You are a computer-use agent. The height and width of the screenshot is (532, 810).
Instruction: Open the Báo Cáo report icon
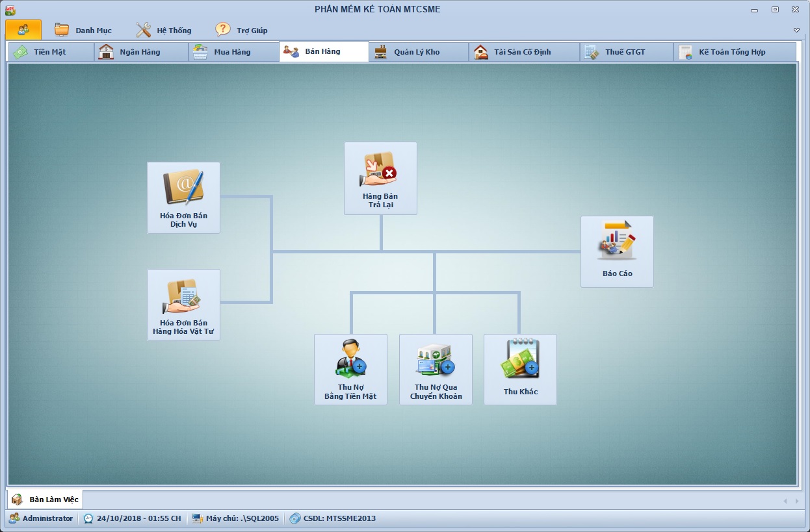(617, 251)
